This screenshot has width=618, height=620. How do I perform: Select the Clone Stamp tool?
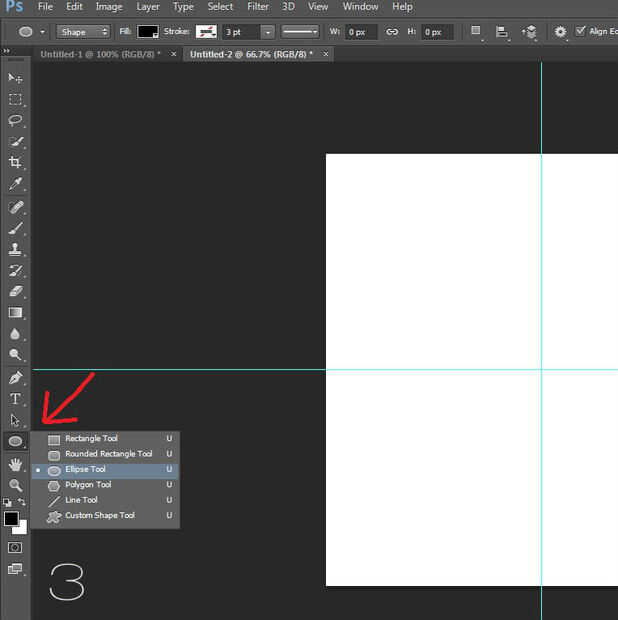pyautogui.click(x=15, y=249)
